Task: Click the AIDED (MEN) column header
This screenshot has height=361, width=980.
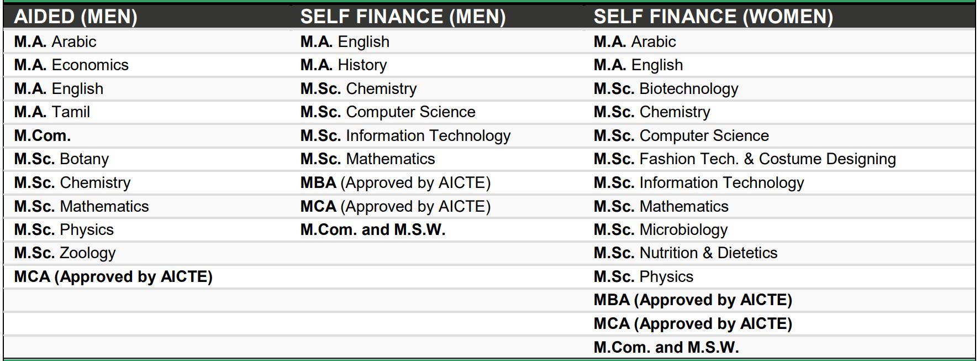Action: [x=76, y=17]
